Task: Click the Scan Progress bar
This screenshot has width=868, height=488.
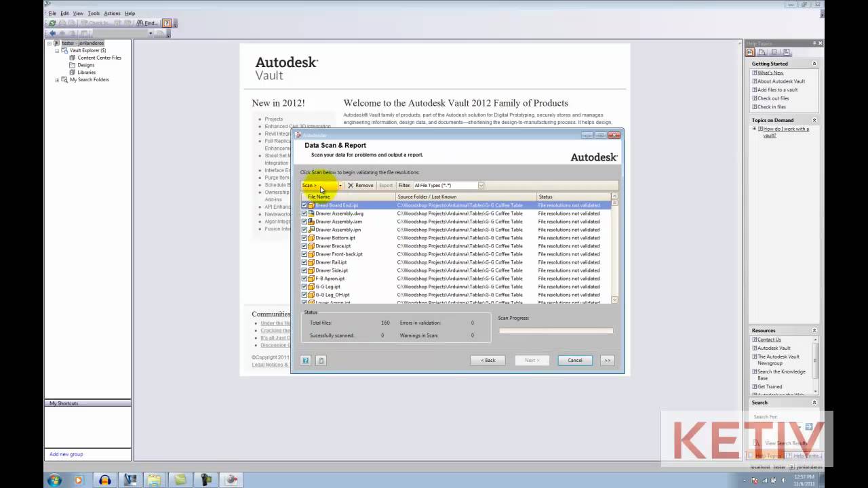Action: (x=556, y=331)
